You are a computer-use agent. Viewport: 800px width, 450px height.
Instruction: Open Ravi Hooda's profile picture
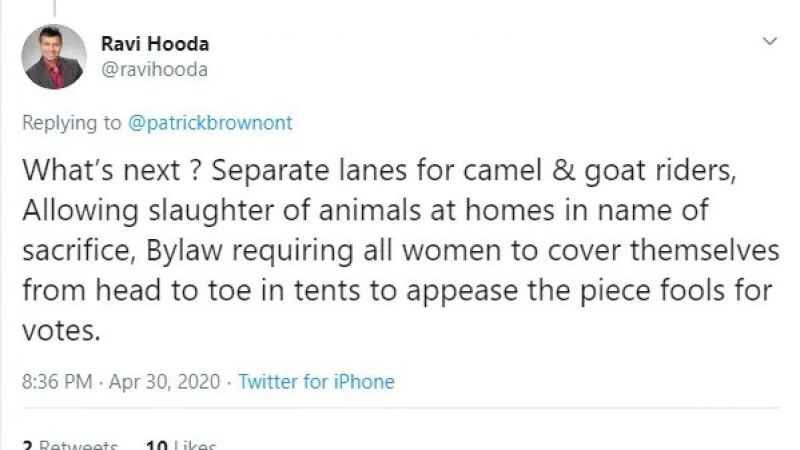coord(54,57)
